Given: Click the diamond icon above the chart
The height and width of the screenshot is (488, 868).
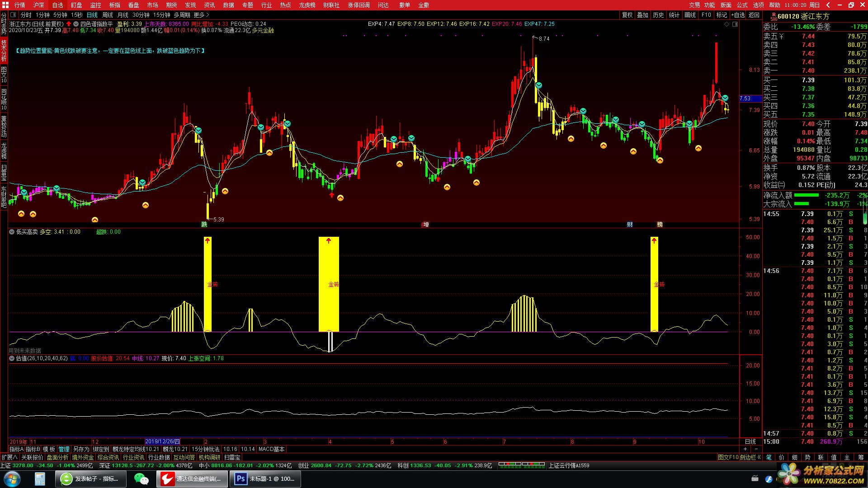Looking at the screenshot, I should [727, 24].
